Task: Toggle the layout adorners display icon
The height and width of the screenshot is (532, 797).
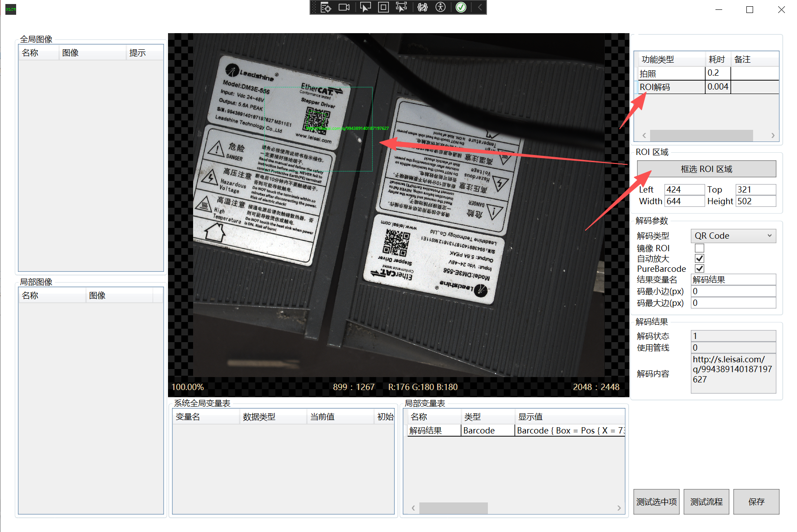Action: tap(383, 7)
